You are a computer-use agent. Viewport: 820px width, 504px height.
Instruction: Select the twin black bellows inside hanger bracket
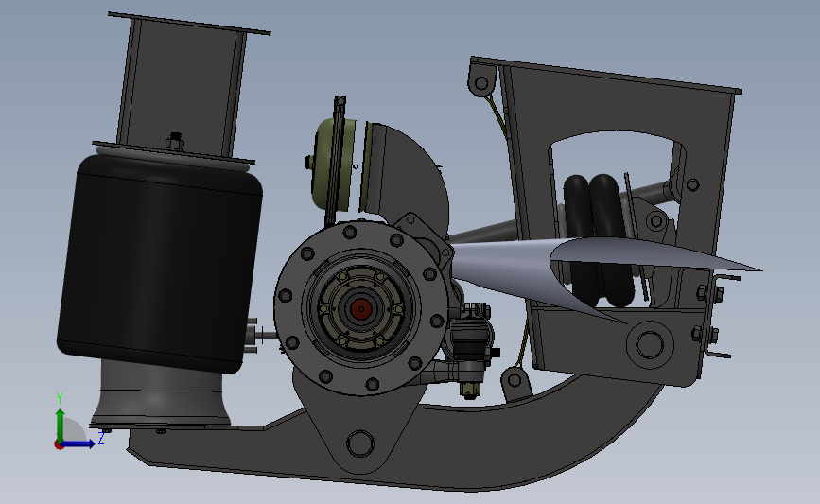click(x=599, y=239)
